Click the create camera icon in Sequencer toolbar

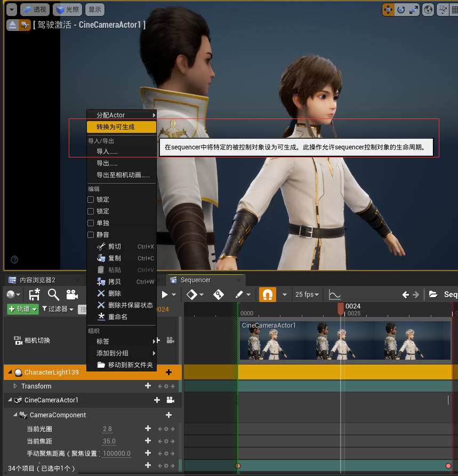[71, 295]
